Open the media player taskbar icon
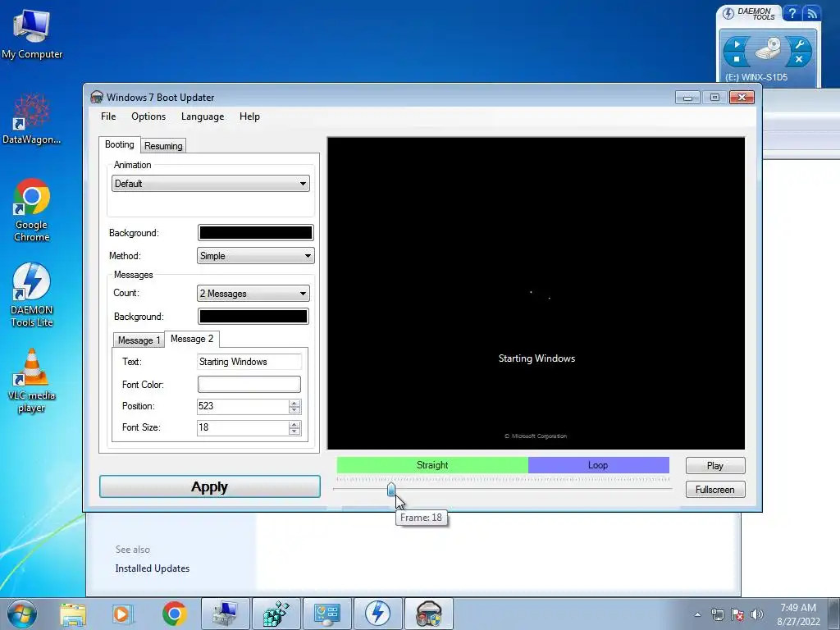The width and height of the screenshot is (840, 630). pos(122,614)
